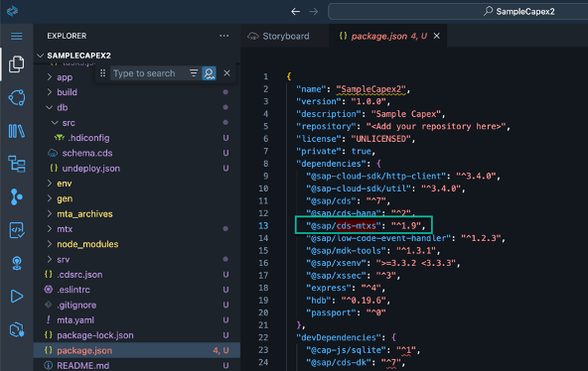Open the code check task icon

[x=17, y=230]
